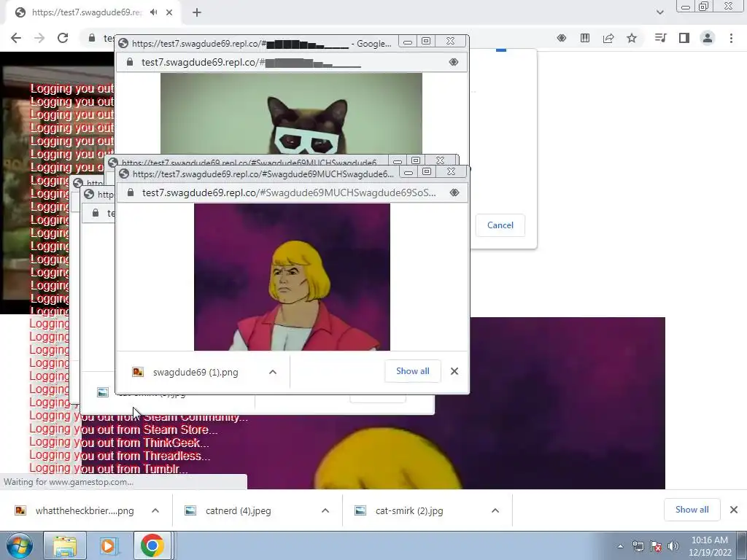
Task: Open the tab search chevron in title bar
Action: [659, 12]
